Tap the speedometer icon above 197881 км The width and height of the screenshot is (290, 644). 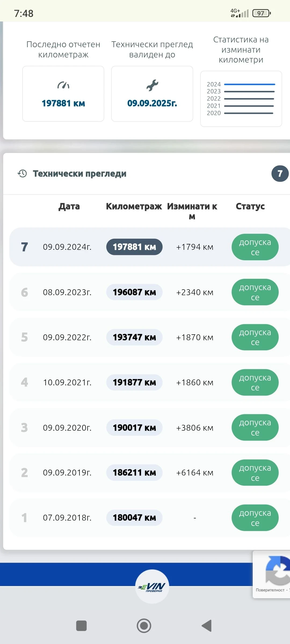pos(63,85)
